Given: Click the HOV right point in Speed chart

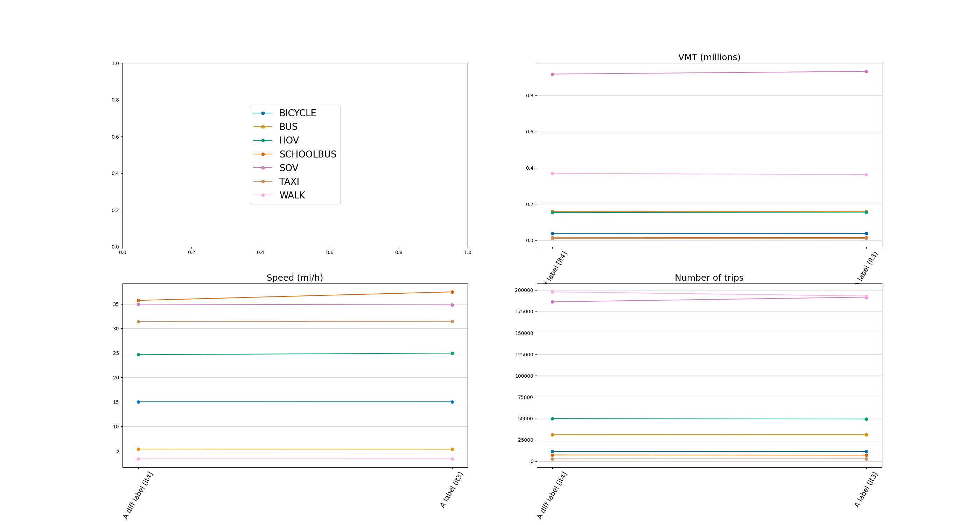Looking at the screenshot, I should click(452, 353).
